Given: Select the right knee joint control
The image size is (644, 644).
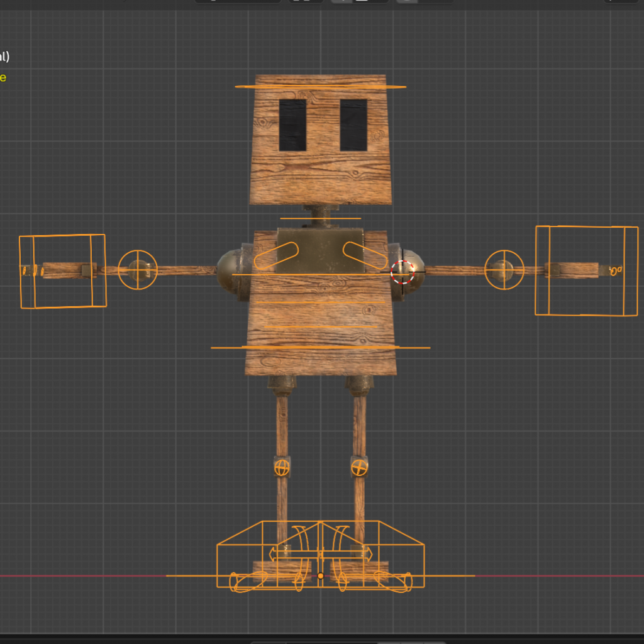Looking at the screenshot, I should 359,467.
